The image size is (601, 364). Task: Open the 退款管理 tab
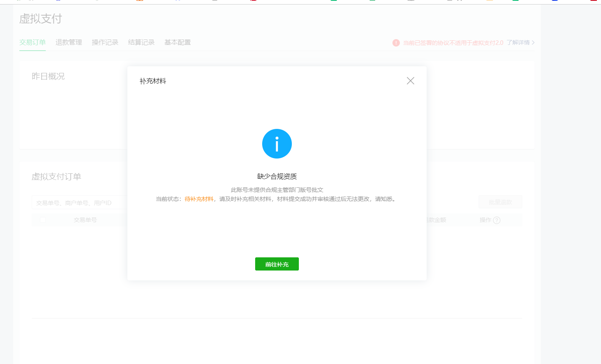pos(69,42)
